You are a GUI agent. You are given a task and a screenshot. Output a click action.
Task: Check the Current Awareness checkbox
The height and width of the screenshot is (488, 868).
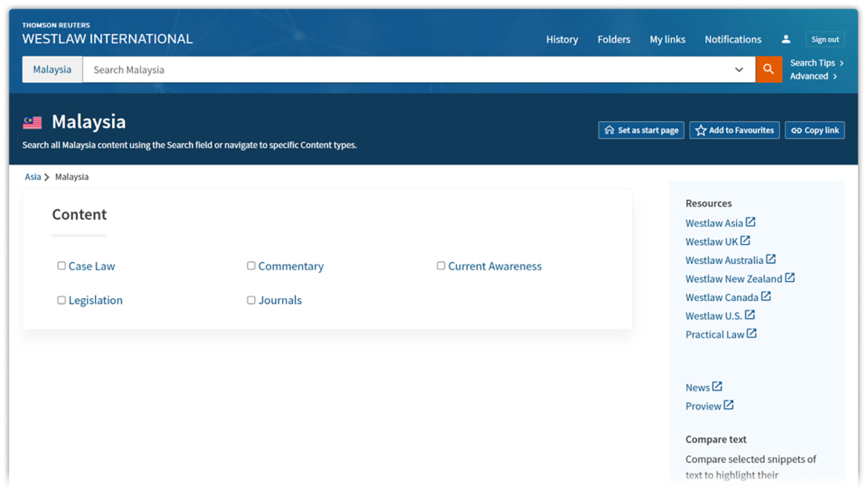point(441,266)
